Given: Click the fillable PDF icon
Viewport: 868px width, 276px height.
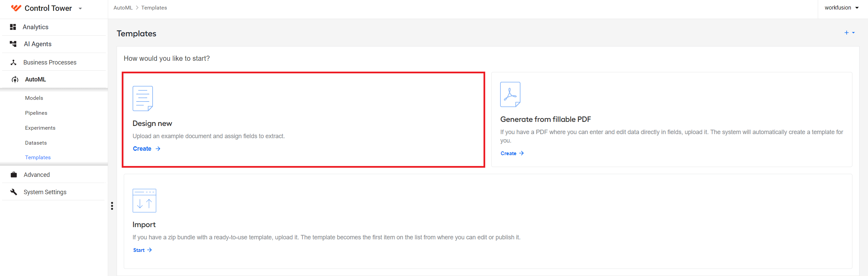Looking at the screenshot, I should pos(510,94).
